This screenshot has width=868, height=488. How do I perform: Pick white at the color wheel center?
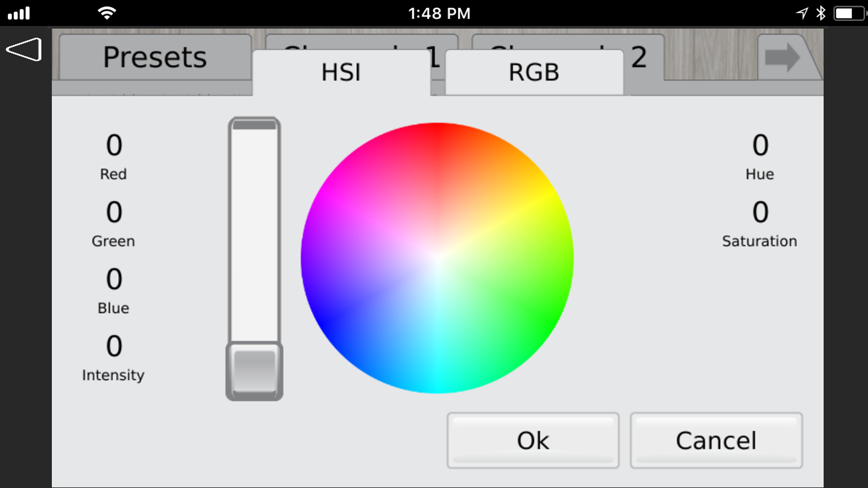pyautogui.click(x=437, y=258)
